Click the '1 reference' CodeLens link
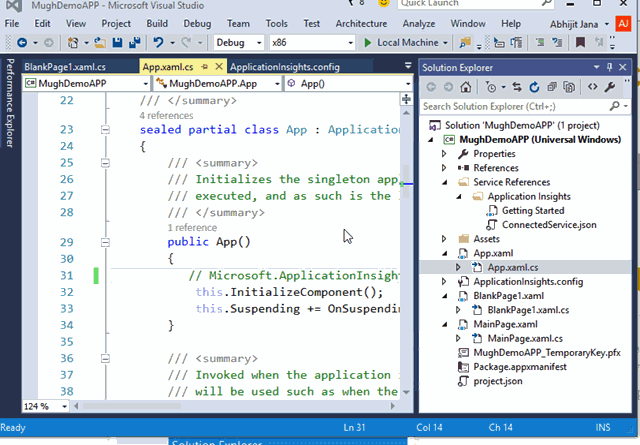 coord(192,227)
